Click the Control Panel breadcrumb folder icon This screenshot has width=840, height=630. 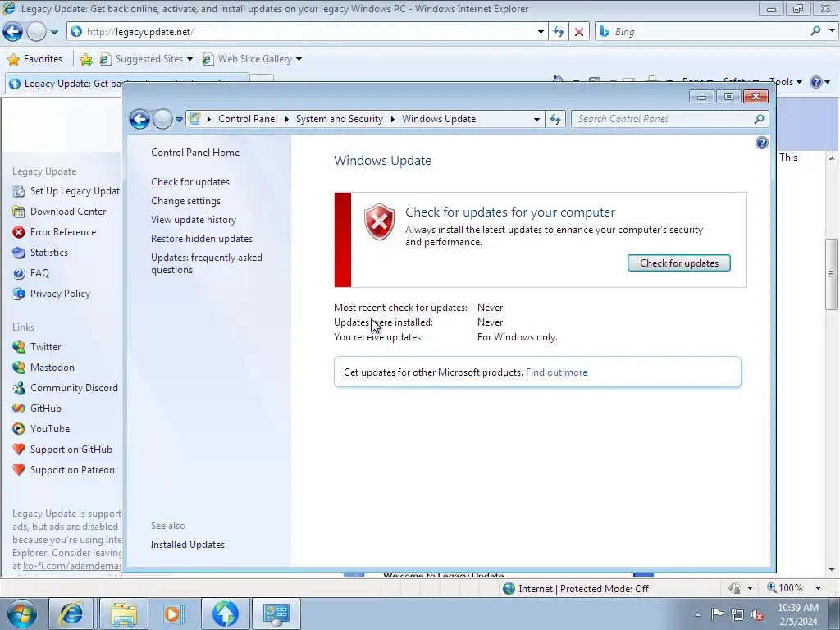tap(194, 118)
